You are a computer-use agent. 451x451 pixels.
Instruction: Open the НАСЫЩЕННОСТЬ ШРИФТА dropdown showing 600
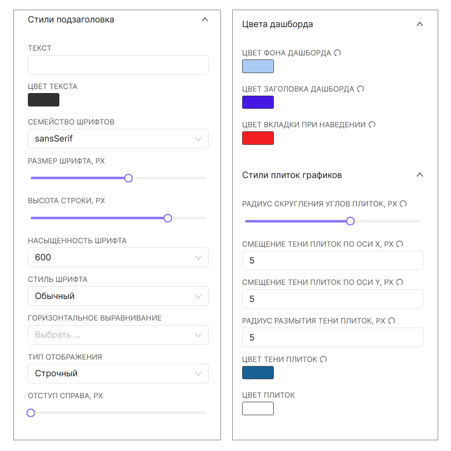coord(118,257)
